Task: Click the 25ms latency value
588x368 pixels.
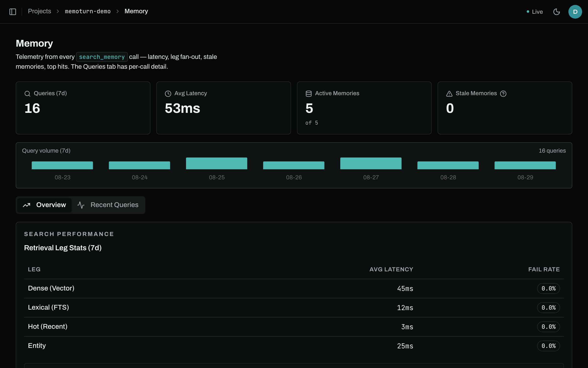Action: pyautogui.click(x=405, y=346)
